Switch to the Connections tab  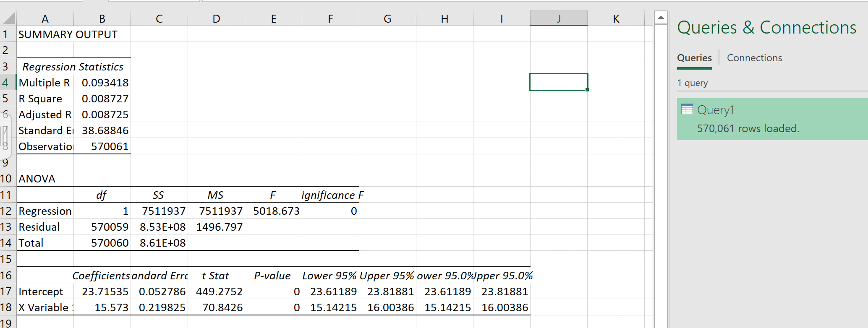coord(754,58)
